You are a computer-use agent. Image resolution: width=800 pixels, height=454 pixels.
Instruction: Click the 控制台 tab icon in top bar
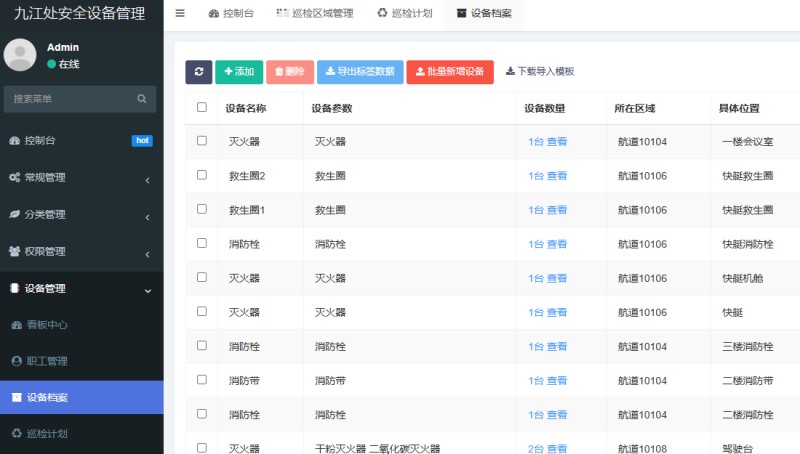pos(214,13)
